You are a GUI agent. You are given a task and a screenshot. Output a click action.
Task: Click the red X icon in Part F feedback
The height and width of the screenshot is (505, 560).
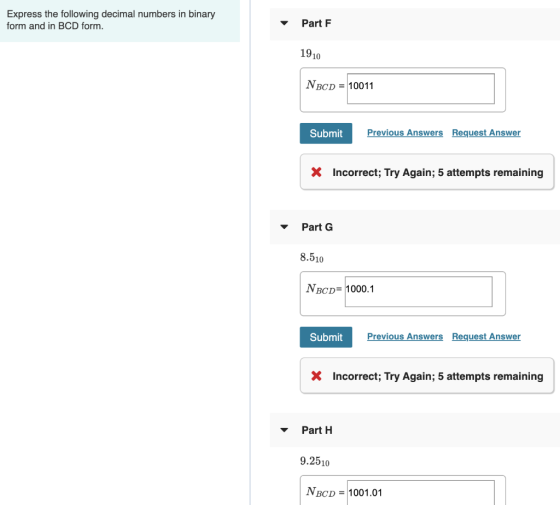point(316,172)
